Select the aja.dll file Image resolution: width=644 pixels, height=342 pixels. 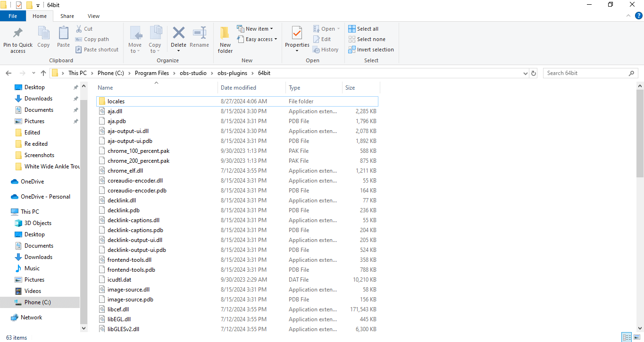[x=237, y=111]
